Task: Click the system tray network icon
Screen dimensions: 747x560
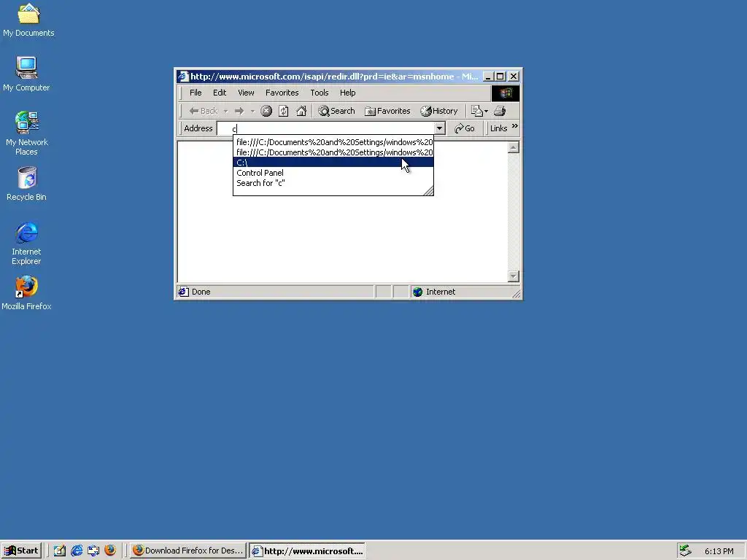Action: point(686,551)
